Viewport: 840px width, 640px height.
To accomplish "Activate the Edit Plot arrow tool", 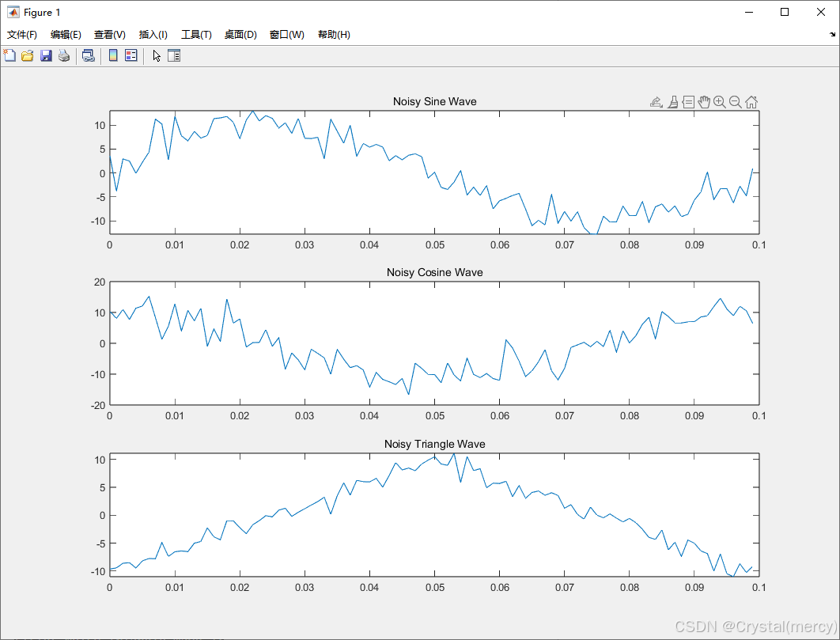I will pos(157,55).
